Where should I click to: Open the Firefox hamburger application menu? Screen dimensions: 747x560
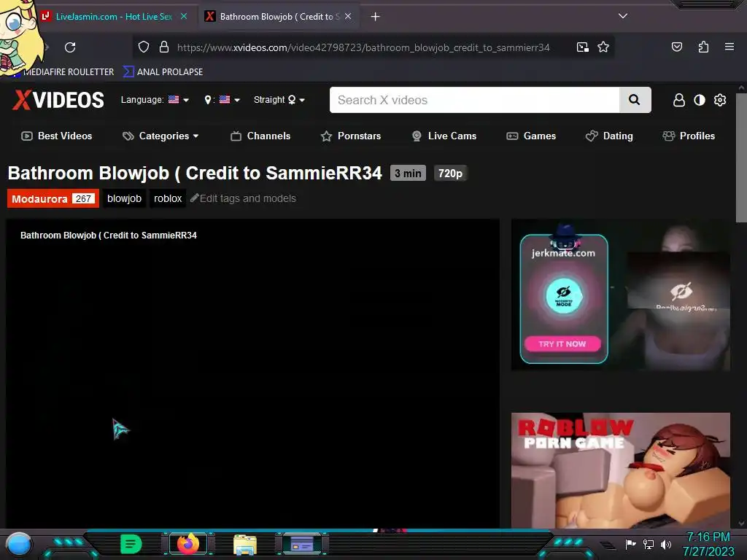coord(729,47)
